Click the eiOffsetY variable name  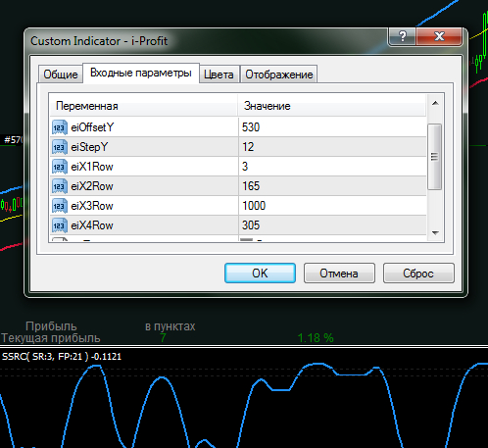coord(92,127)
